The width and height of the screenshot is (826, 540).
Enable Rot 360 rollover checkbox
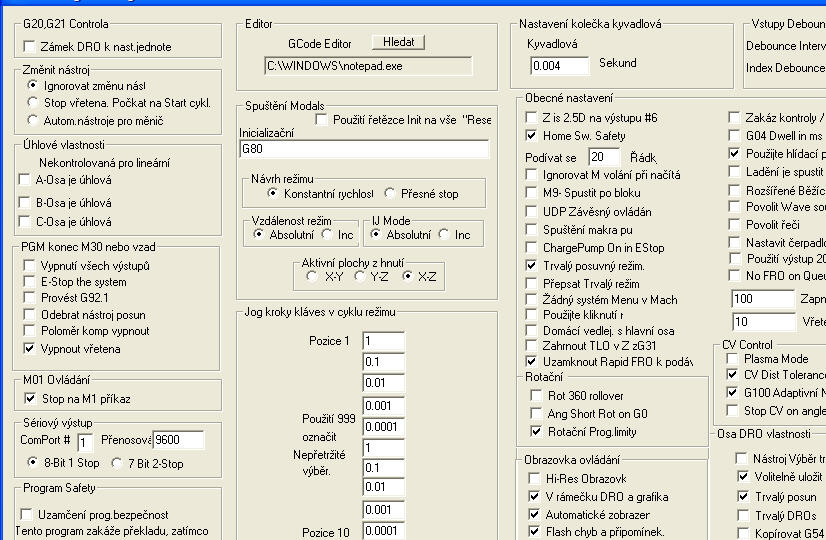[x=539, y=395]
